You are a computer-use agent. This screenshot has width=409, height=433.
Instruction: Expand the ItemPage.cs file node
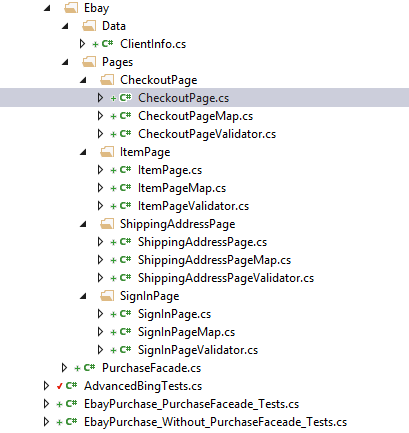(x=100, y=170)
